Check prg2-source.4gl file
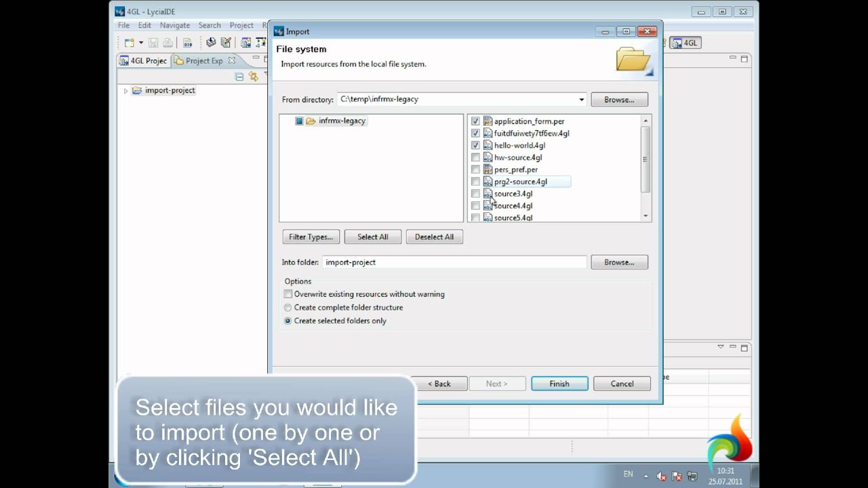Viewport: 868px width, 488px height. pyautogui.click(x=475, y=182)
